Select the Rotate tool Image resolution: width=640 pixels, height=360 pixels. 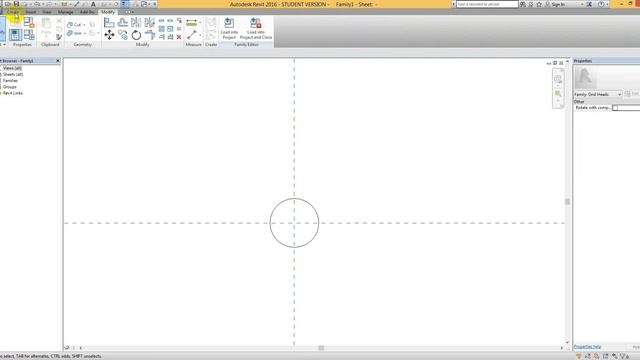(136, 35)
